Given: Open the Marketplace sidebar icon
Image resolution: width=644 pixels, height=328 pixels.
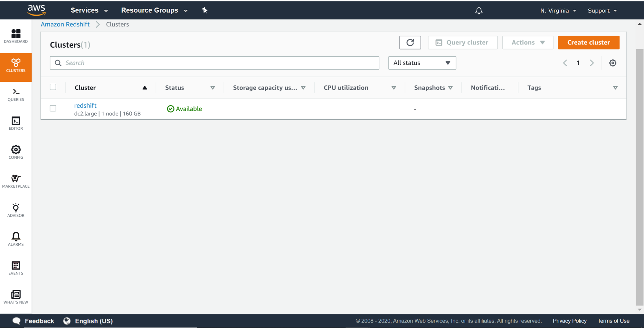Looking at the screenshot, I should tap(16, 181).
